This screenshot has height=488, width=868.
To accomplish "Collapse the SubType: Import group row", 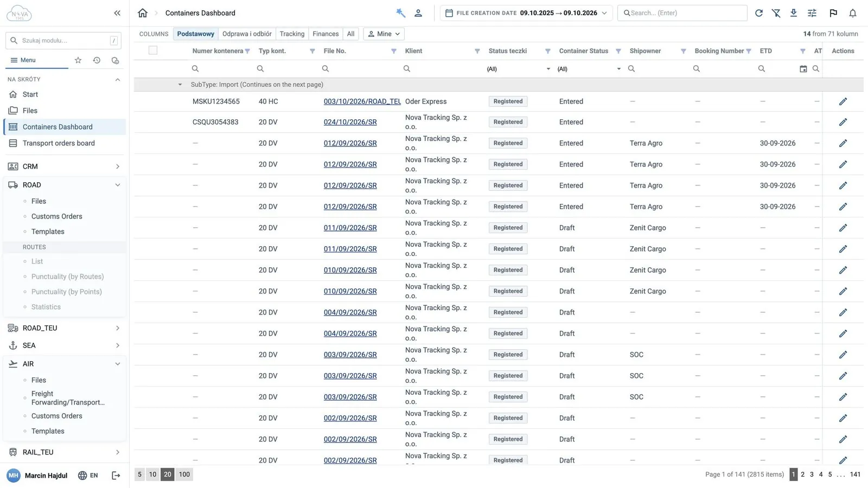I will pos(180,85).
